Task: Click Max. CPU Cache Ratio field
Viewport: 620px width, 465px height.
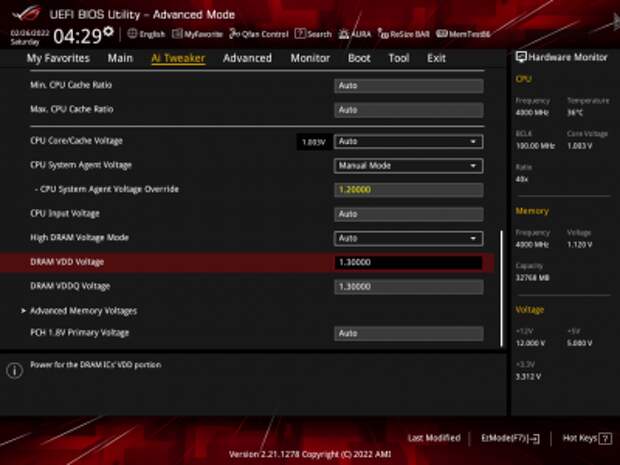Action: click(408, 110)
